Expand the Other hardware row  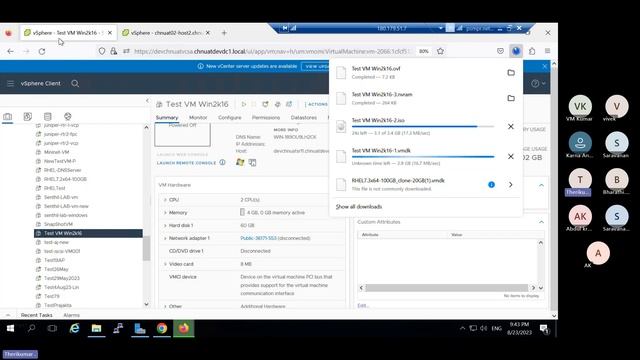(x=165, y=306)
